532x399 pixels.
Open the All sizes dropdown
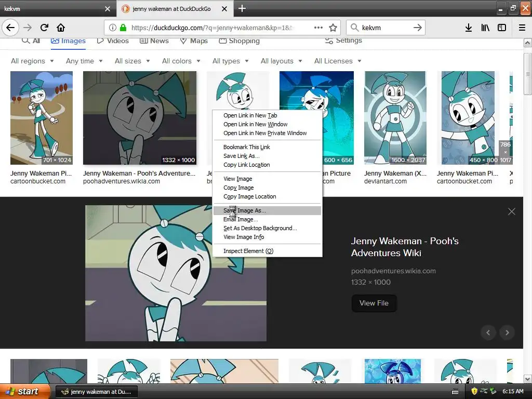[132, 61]
